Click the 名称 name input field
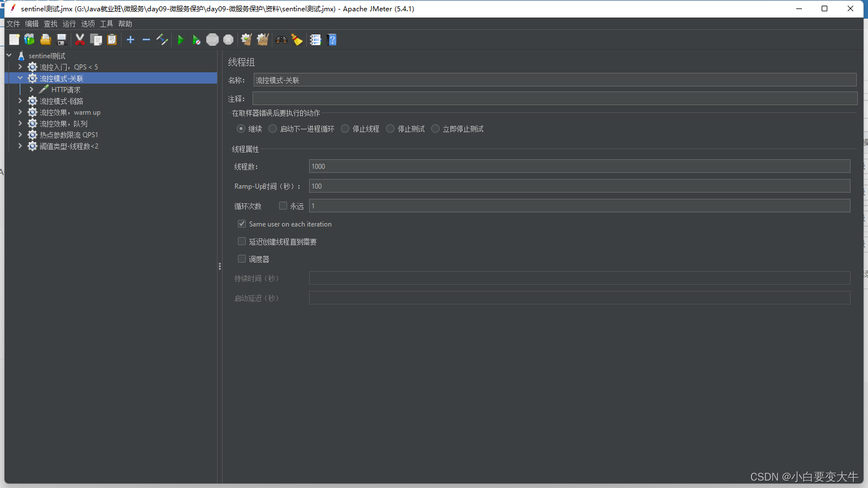The height and width of the screenshot is (488, 868). pyautogui.click(x=555, y=80)
